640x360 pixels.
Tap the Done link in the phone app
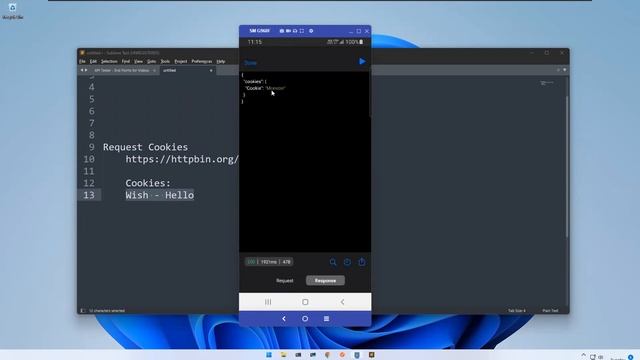tap(250, 63)
